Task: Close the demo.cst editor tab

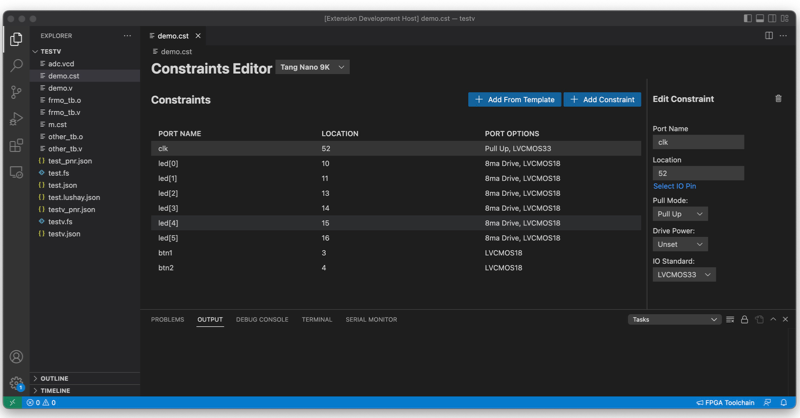Action: [198, 36]
